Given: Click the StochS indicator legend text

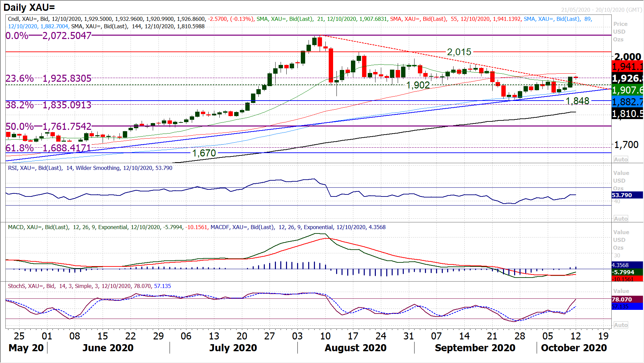Looking at the screenshot, I should (90, 286).
